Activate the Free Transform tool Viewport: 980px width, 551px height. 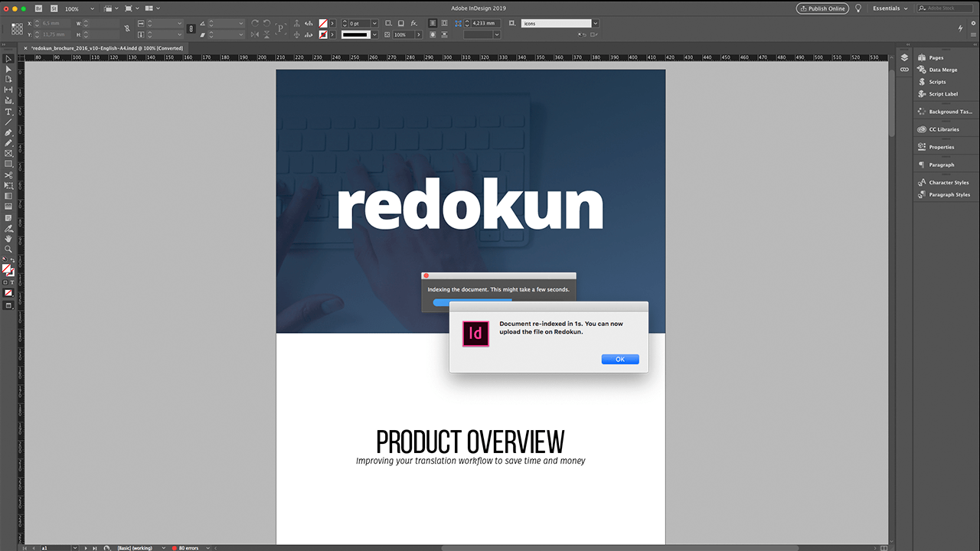pos(8,185)
